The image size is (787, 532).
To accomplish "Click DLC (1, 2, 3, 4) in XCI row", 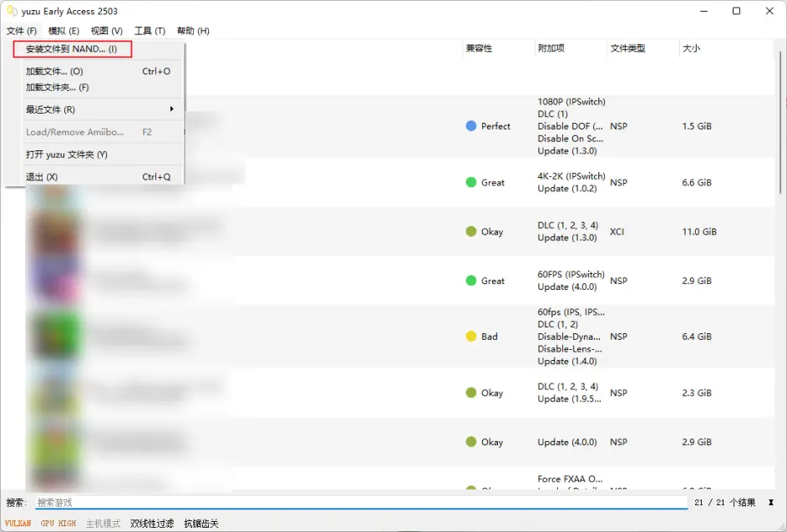I will coord(567,225).
